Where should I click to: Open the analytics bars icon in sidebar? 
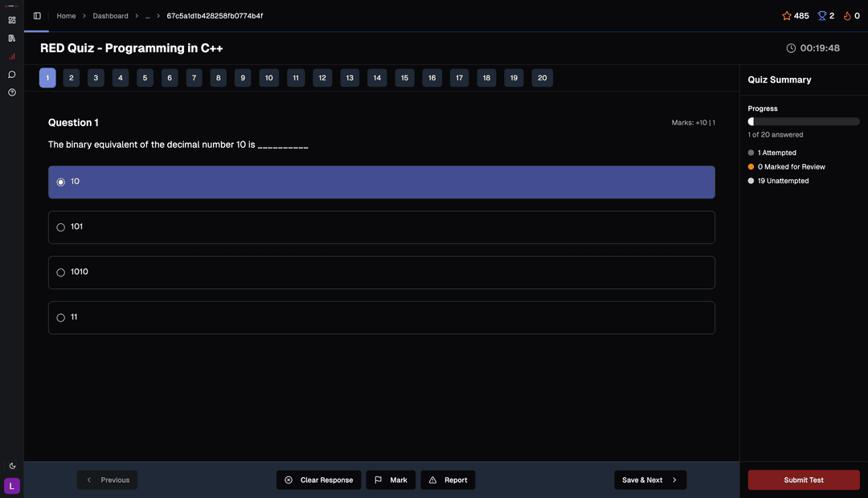(x=11, y=56)
